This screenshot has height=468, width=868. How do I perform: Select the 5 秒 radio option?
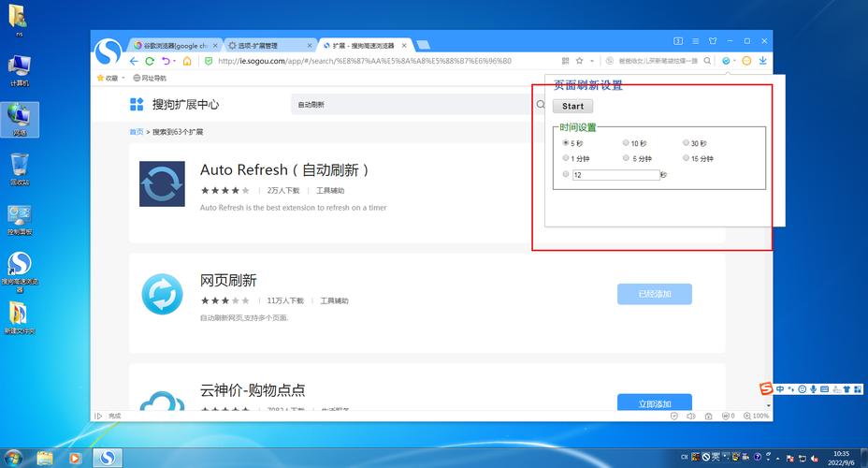(566, 143)
